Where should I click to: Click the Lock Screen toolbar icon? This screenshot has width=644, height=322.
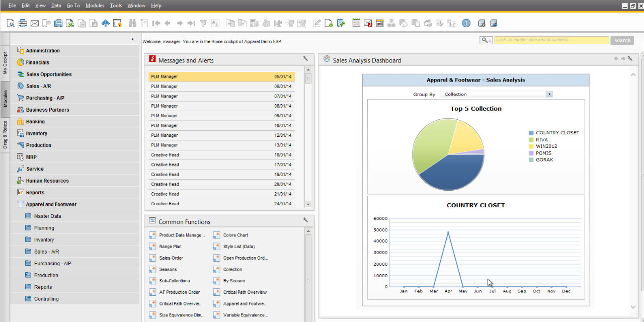[x=117, y=23]
